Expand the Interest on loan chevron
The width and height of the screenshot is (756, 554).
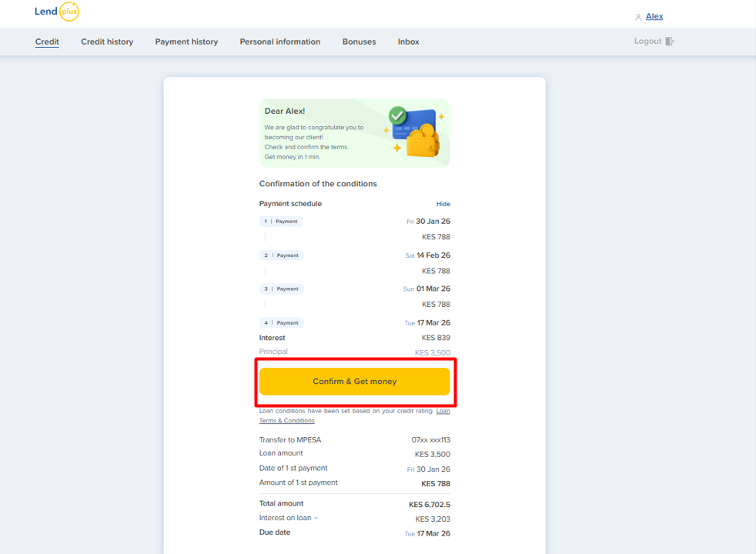316,518
